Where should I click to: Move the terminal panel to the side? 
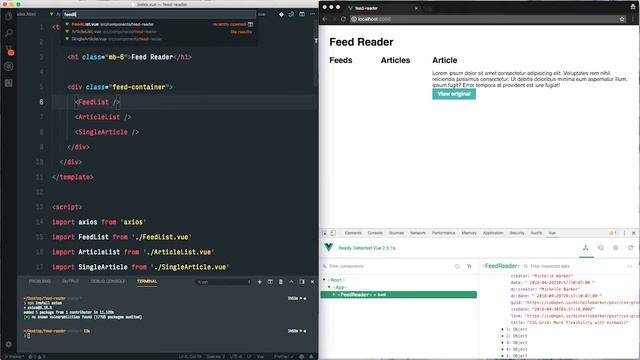[302, 282]
